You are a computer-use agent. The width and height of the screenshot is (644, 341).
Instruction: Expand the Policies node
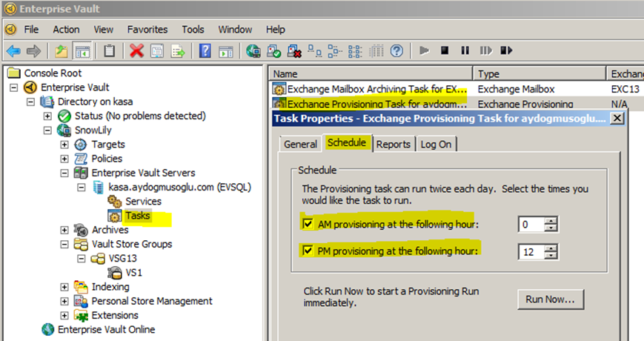(x=64, y=159)
